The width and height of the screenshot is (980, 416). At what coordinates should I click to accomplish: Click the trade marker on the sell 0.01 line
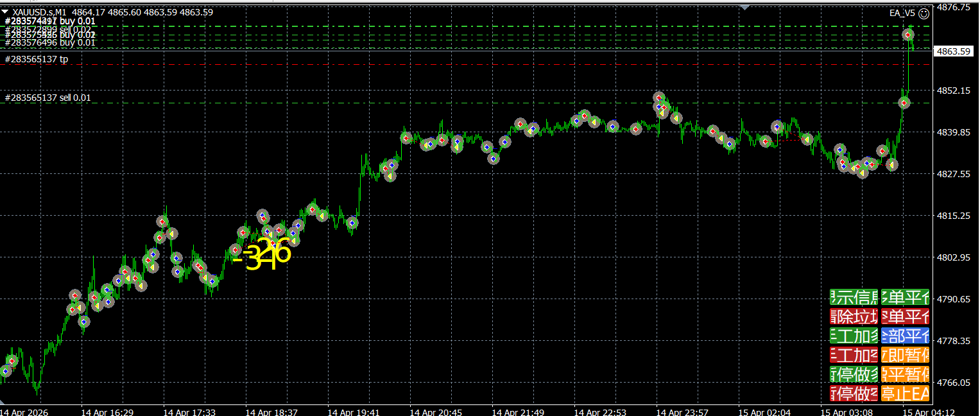(x=904, y=103)
